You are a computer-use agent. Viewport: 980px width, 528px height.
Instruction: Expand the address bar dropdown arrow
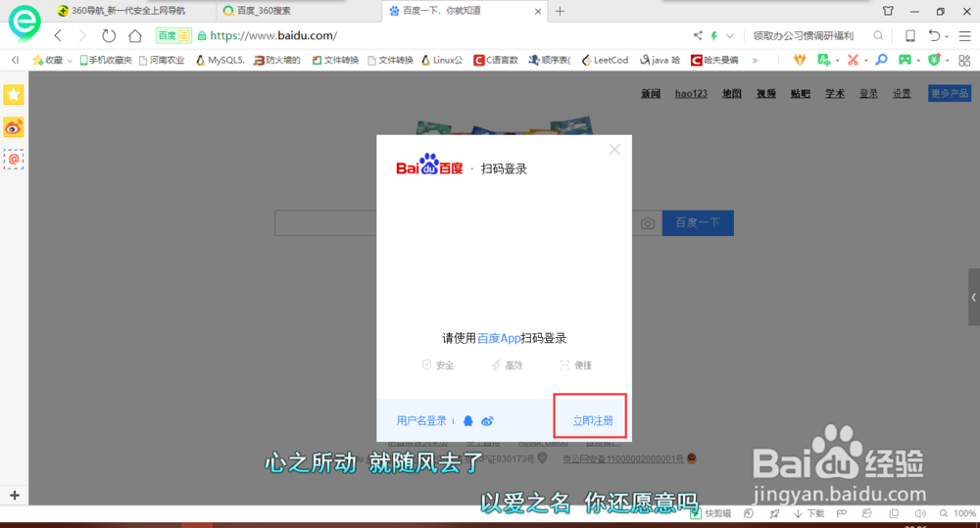729,35
